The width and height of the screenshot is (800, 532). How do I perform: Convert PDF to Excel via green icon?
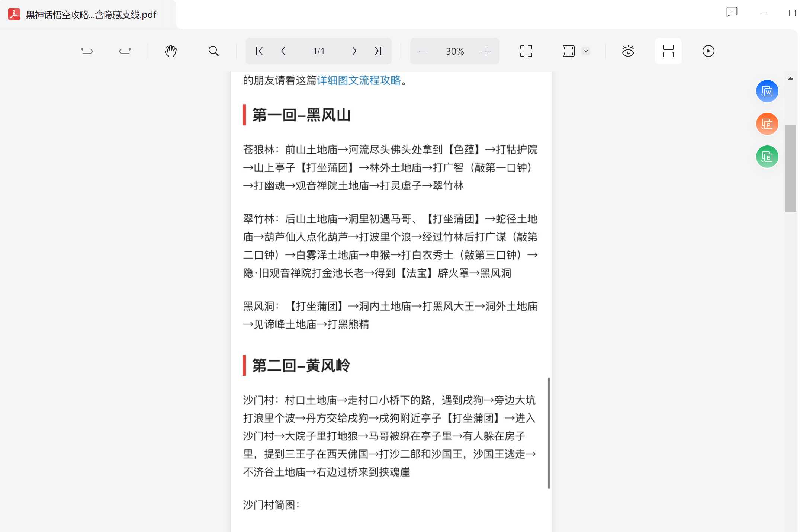(x=767, y=157)
